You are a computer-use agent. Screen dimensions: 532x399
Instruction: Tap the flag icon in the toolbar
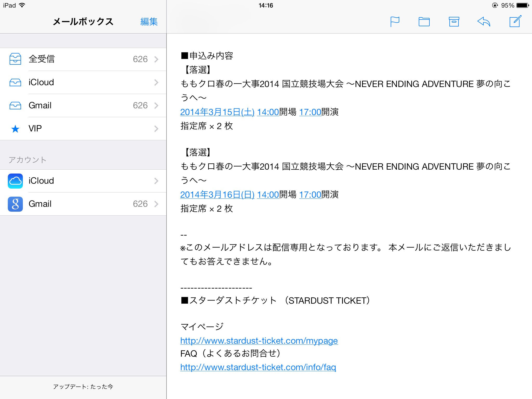395,22
